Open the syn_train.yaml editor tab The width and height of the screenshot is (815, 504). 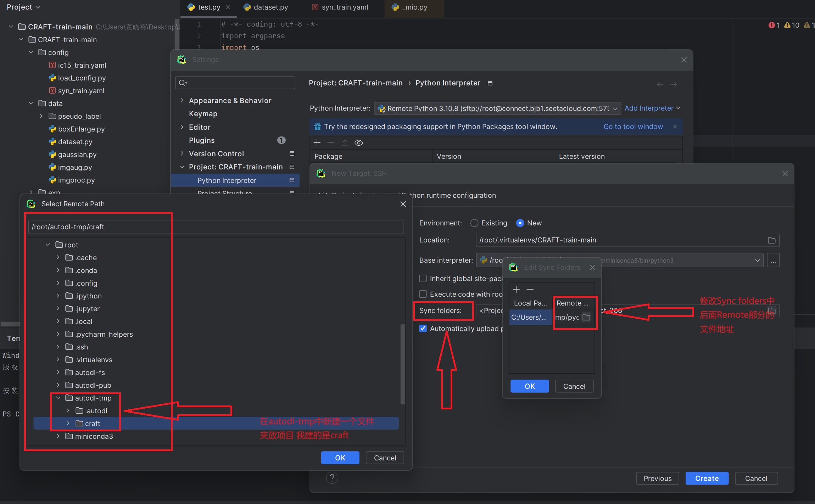(345, 7)
